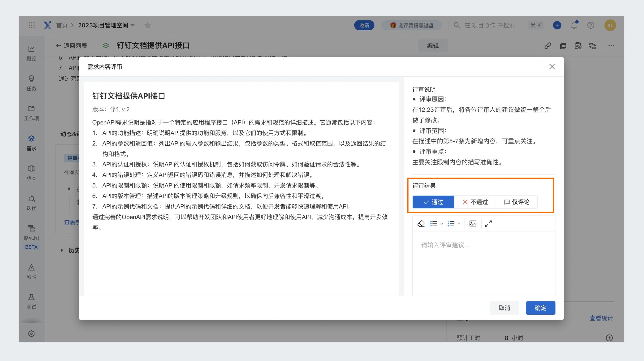
Task: Open numbered list style dropdown arrow
Action: 459,224
